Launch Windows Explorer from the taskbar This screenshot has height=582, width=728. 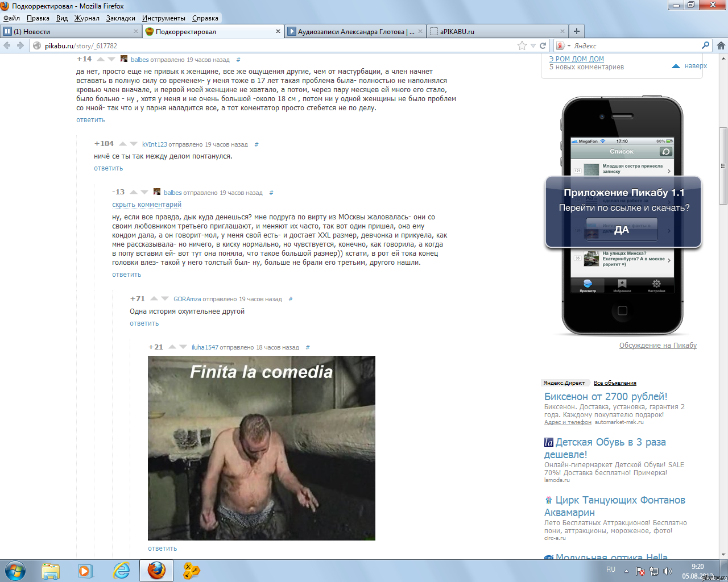51,571
